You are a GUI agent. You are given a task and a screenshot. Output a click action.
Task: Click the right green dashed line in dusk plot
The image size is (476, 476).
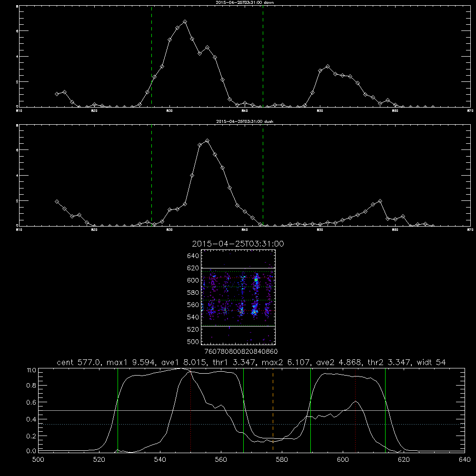click(263, 175)
